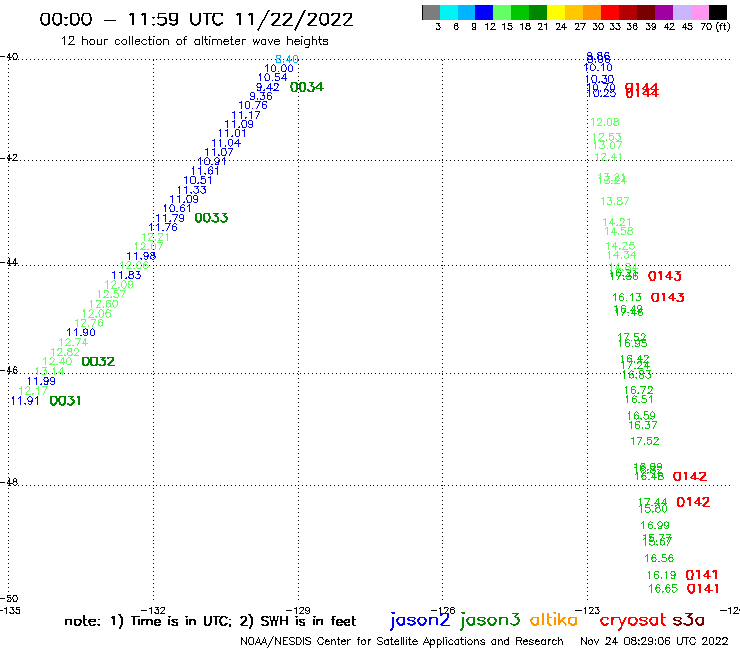The image size is (740, 650).
Task: Click the latitude axis label -50
Action: tap(9, 599)
